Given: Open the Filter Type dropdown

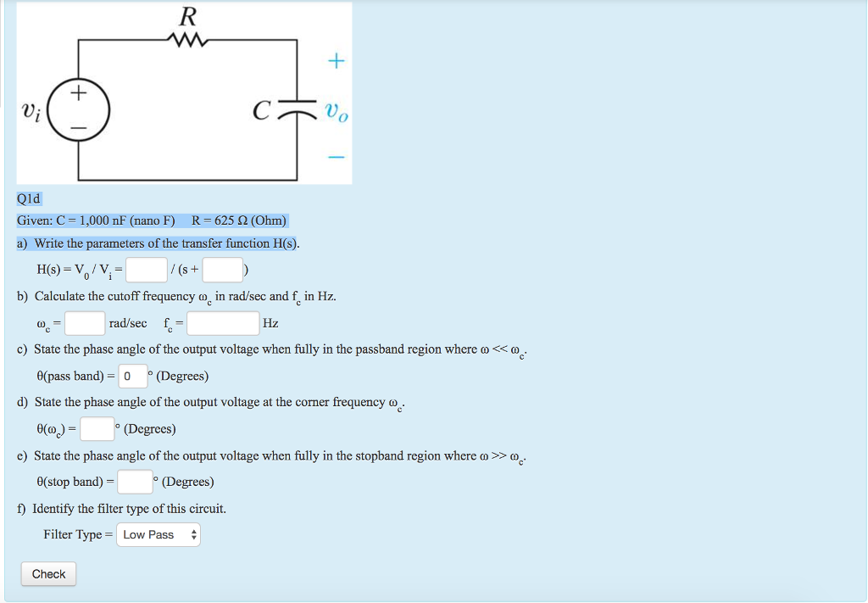Looking at the screenshot, I should pos(158,534).
